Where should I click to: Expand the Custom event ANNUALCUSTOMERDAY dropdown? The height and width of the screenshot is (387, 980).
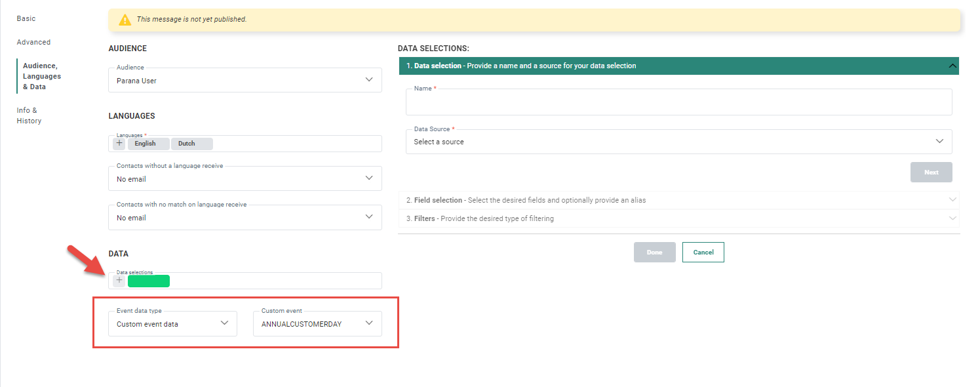tap(317, 323)
